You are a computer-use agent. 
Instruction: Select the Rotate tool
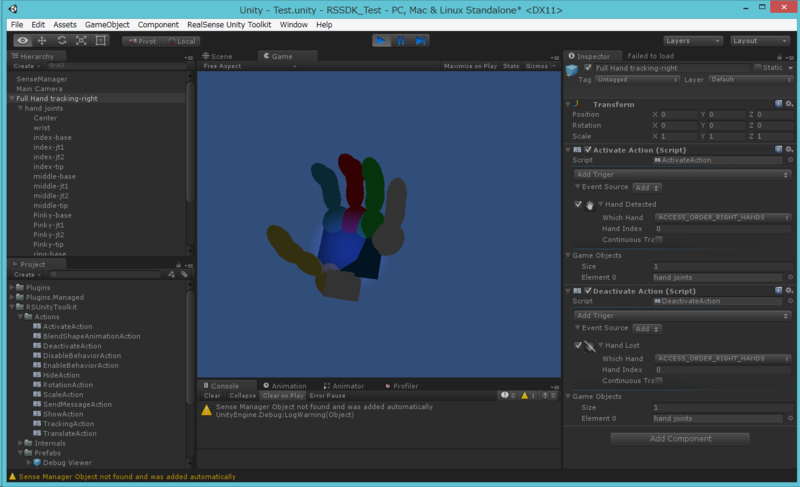(62, 41)
